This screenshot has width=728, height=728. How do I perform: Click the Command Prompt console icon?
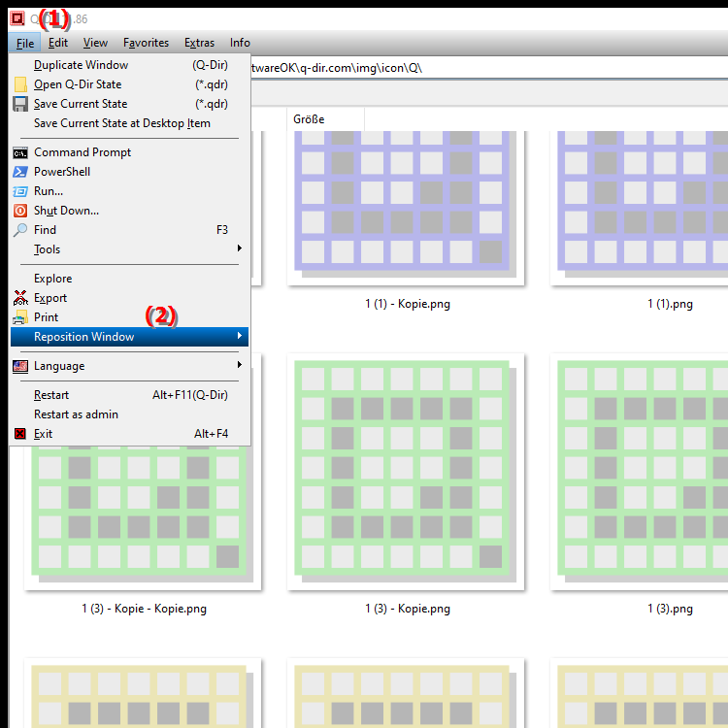tap(20, 152)
